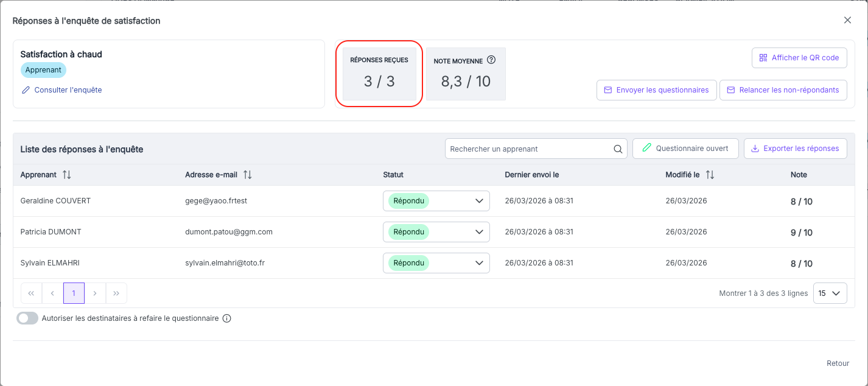868x386 pixels.
Task: Open status dropdown for Patricia DUMONT
Action: pos(436,232)
